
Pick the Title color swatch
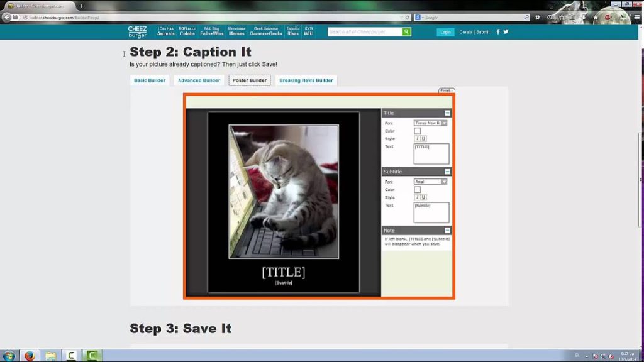point(418,131)
